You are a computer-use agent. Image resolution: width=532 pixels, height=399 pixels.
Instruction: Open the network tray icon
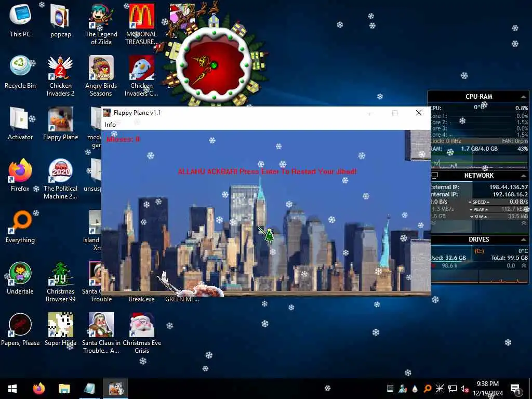tap(453, 389)
